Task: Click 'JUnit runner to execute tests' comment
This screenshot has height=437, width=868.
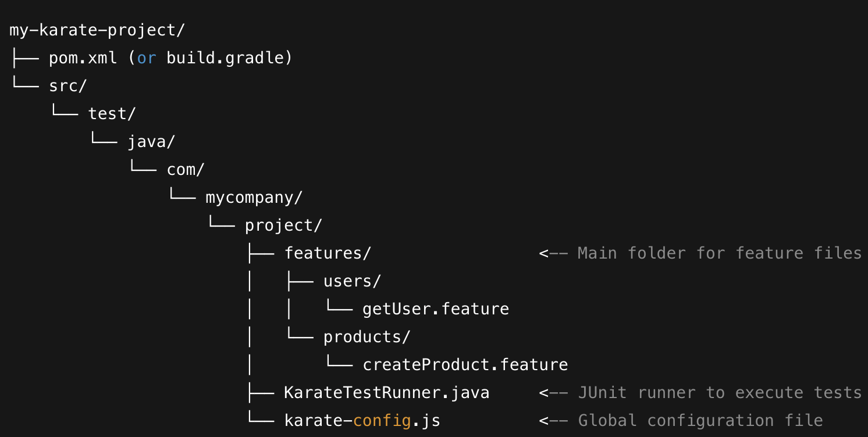Action: 719,393
